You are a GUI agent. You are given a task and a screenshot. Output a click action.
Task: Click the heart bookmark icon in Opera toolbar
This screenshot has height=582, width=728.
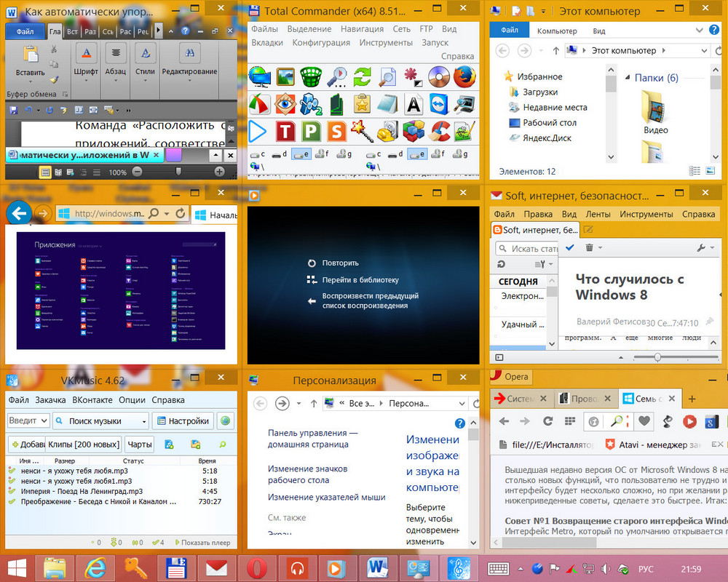tap(644, 421)
